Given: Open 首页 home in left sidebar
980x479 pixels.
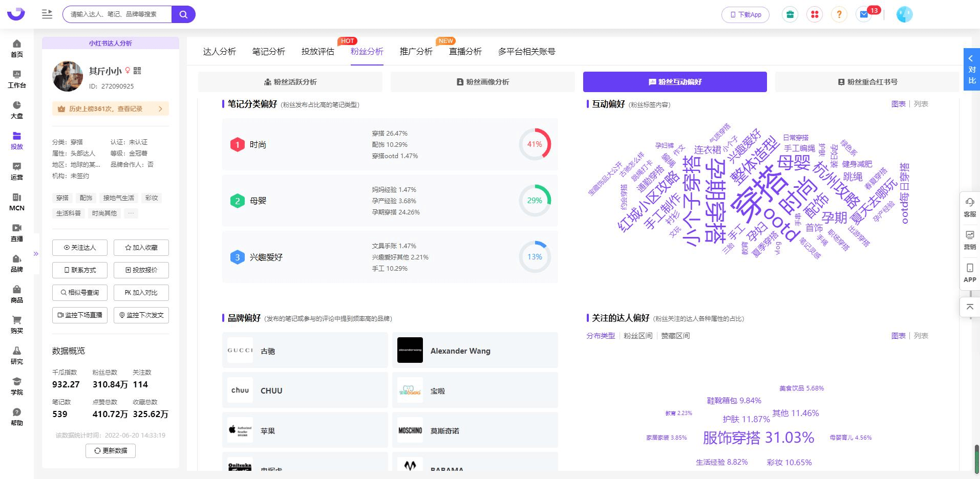Looking at the screenshot, I should pyautogui.click(x=17, y=49).
